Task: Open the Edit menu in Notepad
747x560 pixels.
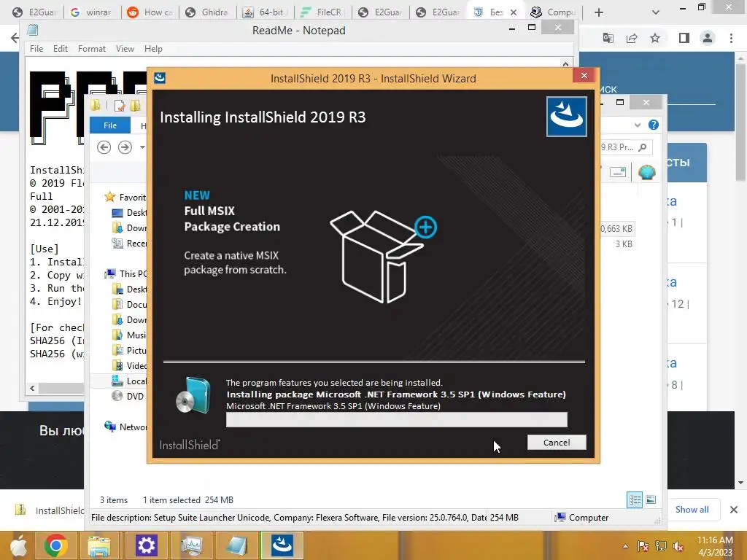Action: pos(60,49)
